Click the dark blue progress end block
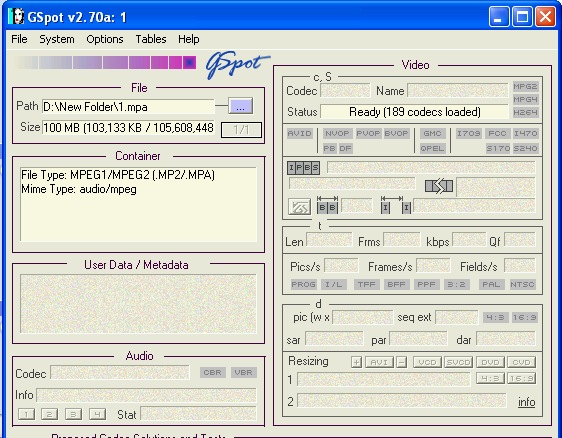The width and height of the screenshot is (562, 438). tap(189, 62)
